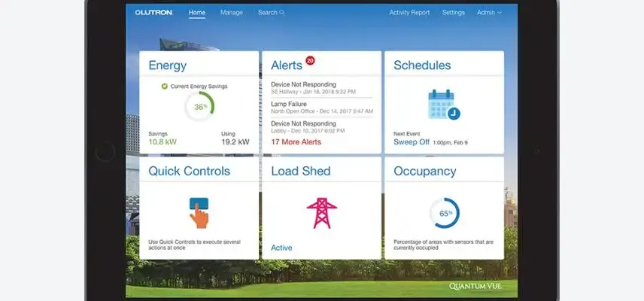This screenshot has width=644, height=301.
Task: Open the Activity Report page
Action: pyautogui.click(x=410, y=13)
